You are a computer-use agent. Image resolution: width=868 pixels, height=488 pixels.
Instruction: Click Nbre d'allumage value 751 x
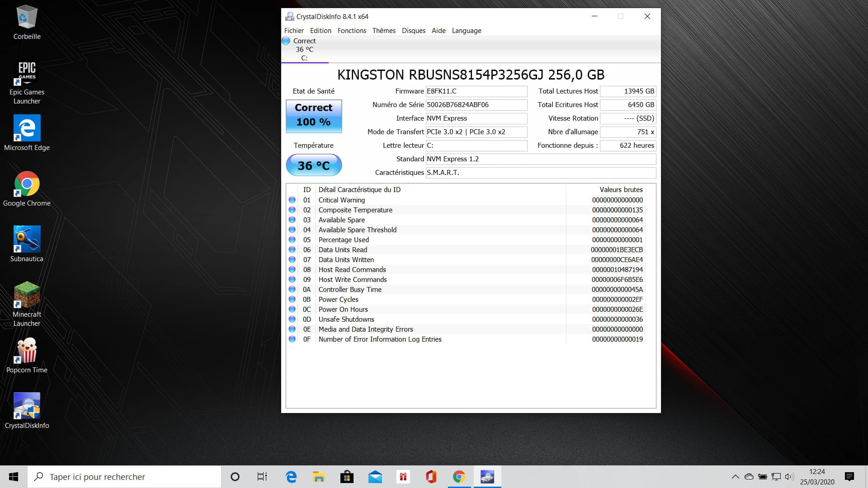628,132
